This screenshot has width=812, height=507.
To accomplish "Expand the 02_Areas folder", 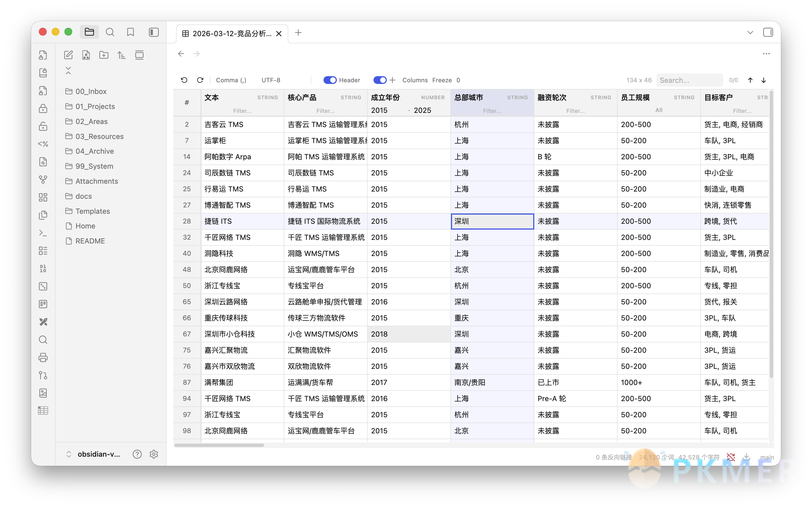I will [x=91, y=121].
